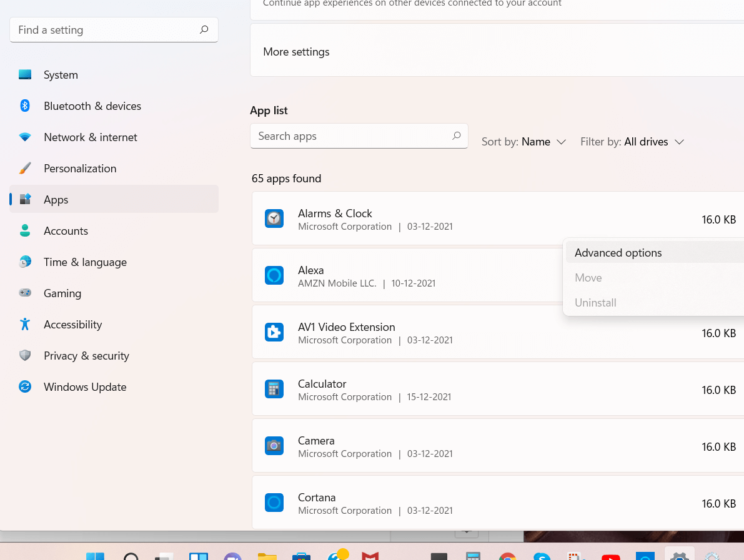Image resolution: width=744 pixels, height=560 pixels.
Task: Open Chrome from the taskbar
Action: click(507, 555)
